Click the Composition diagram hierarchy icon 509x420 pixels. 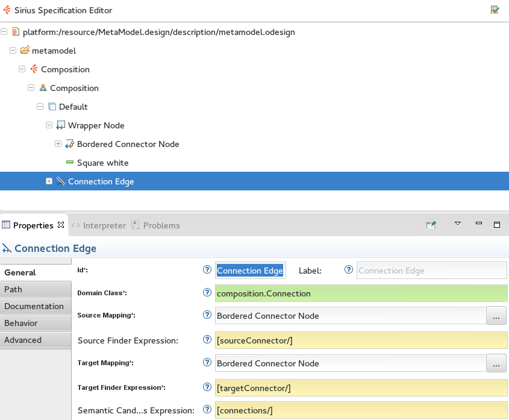(43, 88)
